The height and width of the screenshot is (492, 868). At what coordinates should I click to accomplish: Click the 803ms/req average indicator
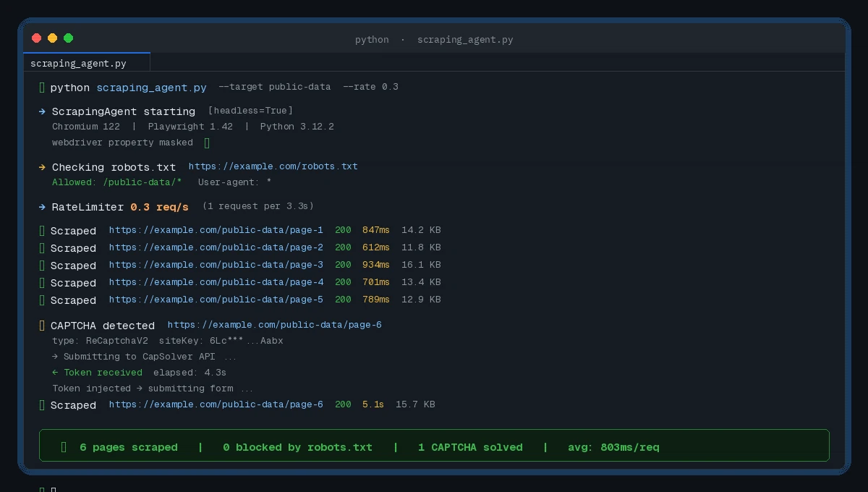tap(614, 447)
